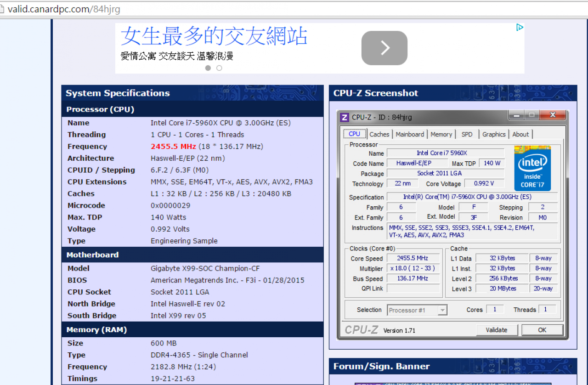Screen dimensions: 588x385
Task: Click the memory Size 600 MB value
Action: (x=164, y=343)
